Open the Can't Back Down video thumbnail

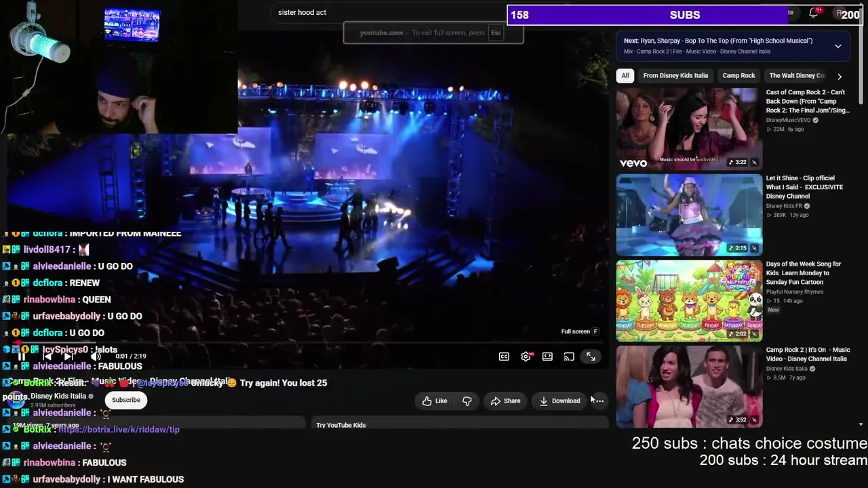point(689,129)
